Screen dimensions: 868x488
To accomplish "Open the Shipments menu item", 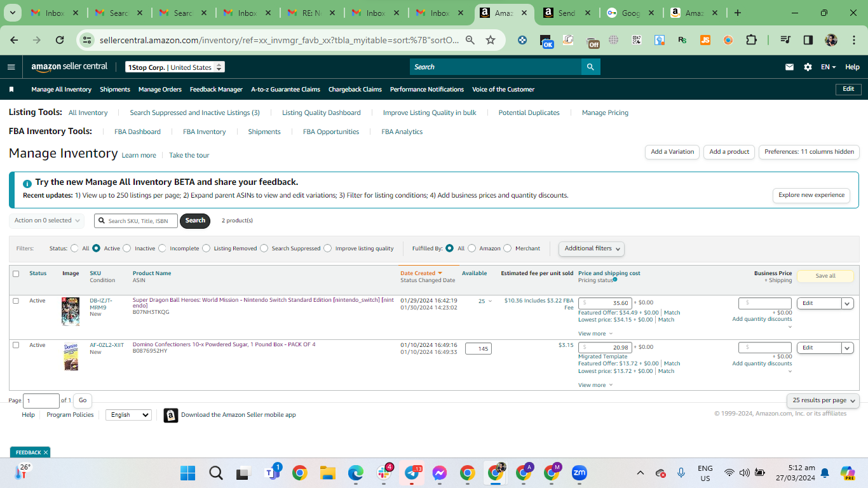I will pos(115,90).
